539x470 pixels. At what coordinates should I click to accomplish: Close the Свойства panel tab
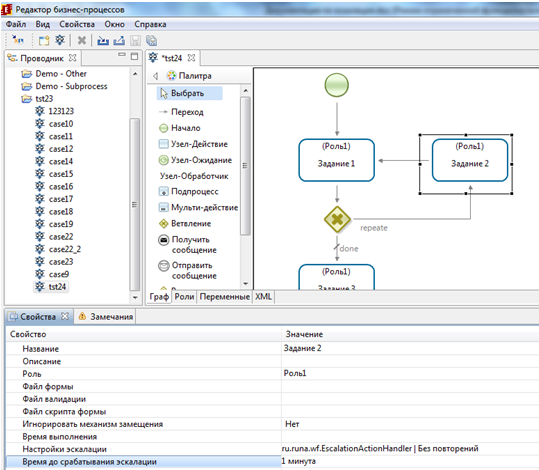pyautogui.click(x=65, y=316)
